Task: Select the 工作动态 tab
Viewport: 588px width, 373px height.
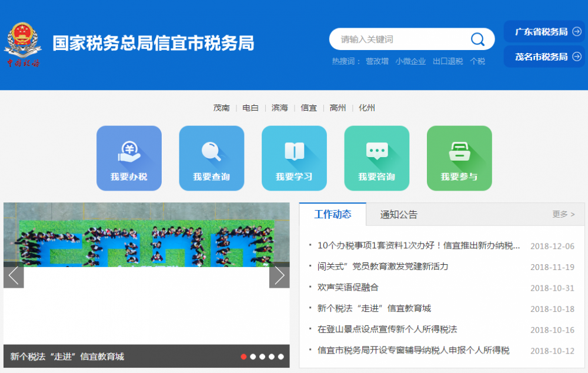Action: pos(333,214)
